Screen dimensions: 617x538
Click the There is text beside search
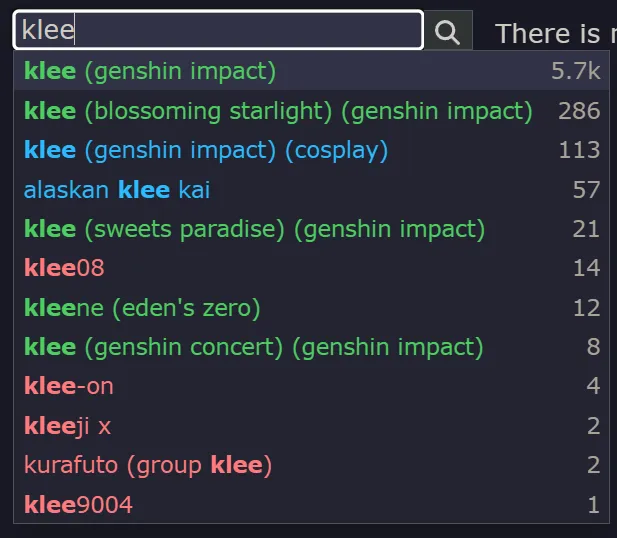[547, 33]
